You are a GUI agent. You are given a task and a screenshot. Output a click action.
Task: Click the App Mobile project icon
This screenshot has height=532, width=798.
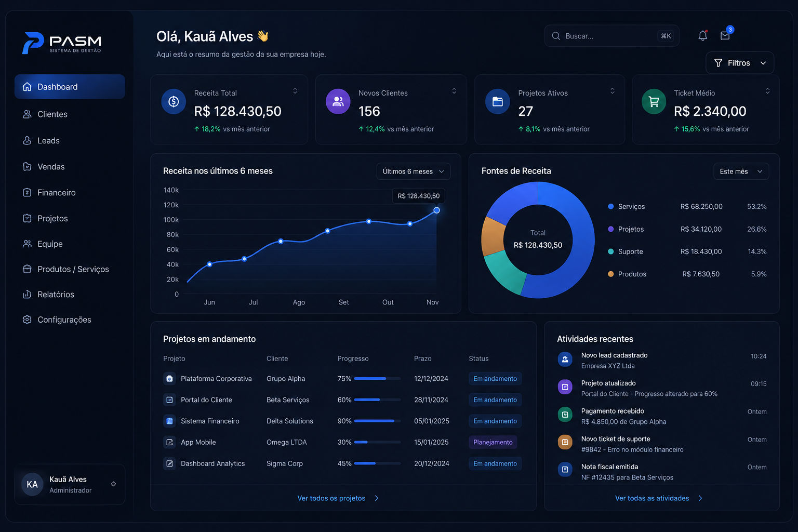tap(169, 443)
